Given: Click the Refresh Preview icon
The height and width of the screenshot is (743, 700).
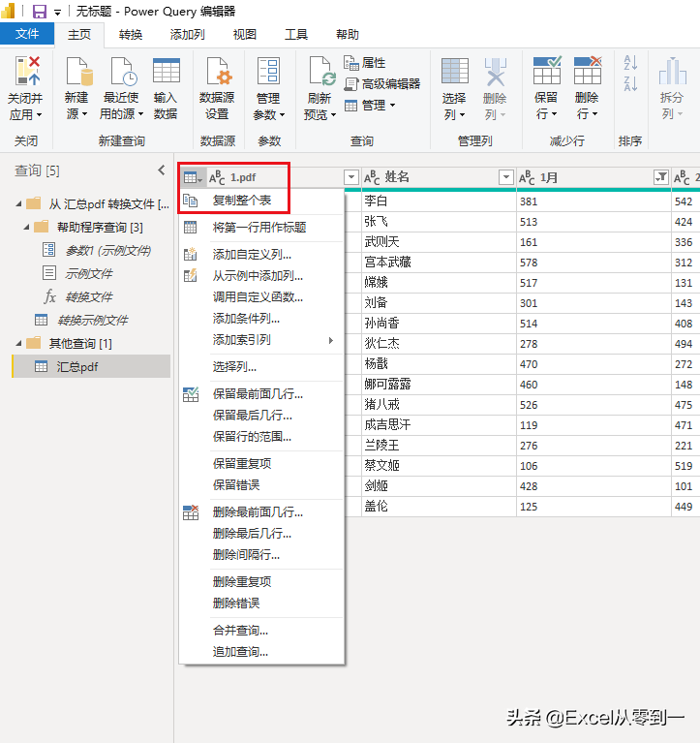Looking at the screenshot, I should [322, 71].
